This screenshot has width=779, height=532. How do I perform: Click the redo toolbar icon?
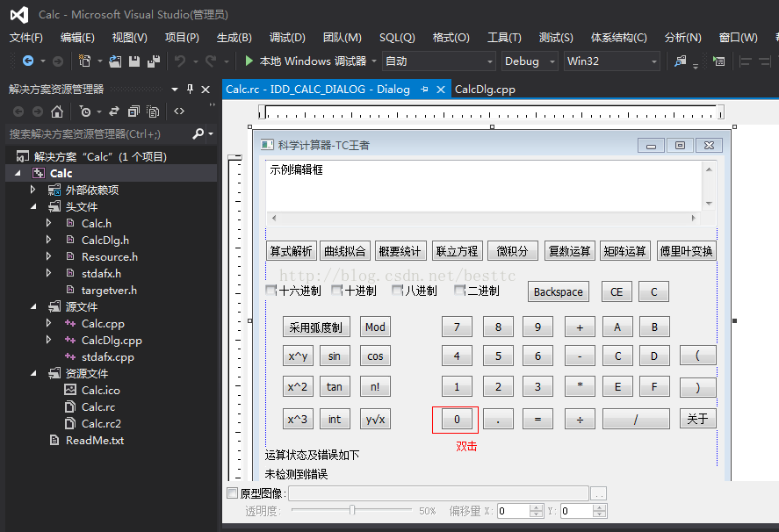[211, 61]
